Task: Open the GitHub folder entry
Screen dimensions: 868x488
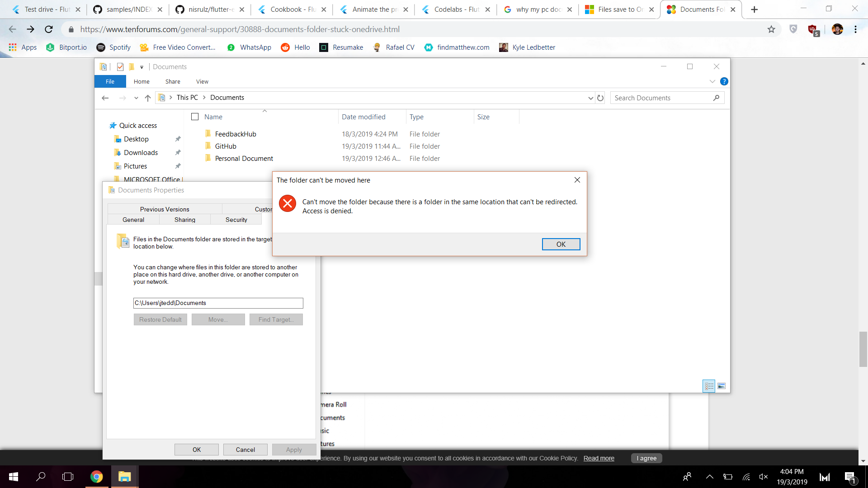Action: click(226, 146)
